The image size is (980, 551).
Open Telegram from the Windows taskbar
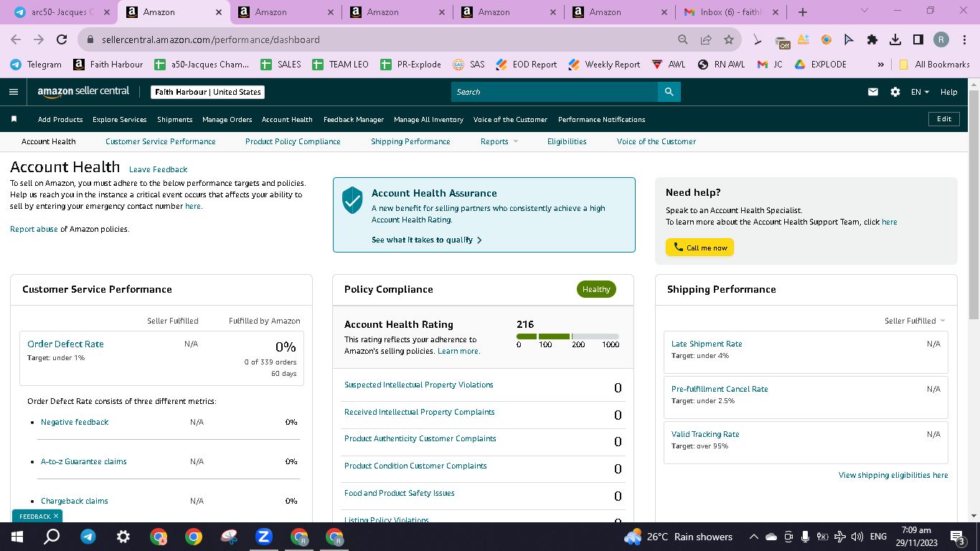coord(88,537)
